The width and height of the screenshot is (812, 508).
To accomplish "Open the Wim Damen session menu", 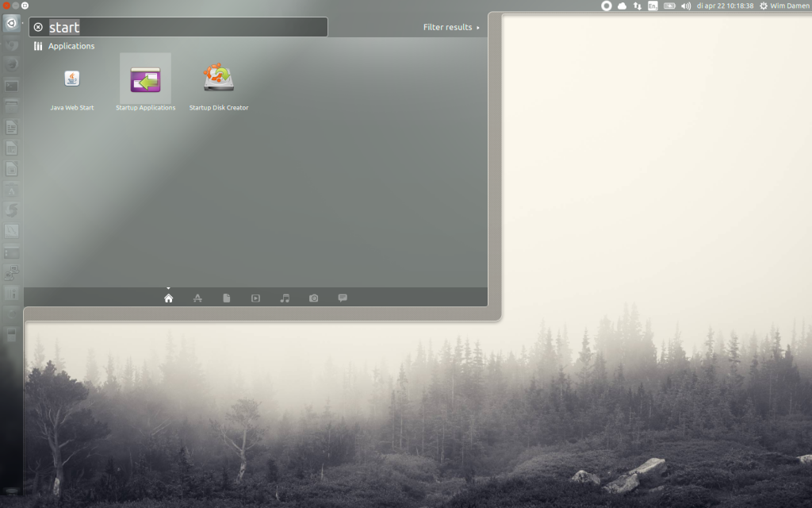I will (x=783, y=6).
